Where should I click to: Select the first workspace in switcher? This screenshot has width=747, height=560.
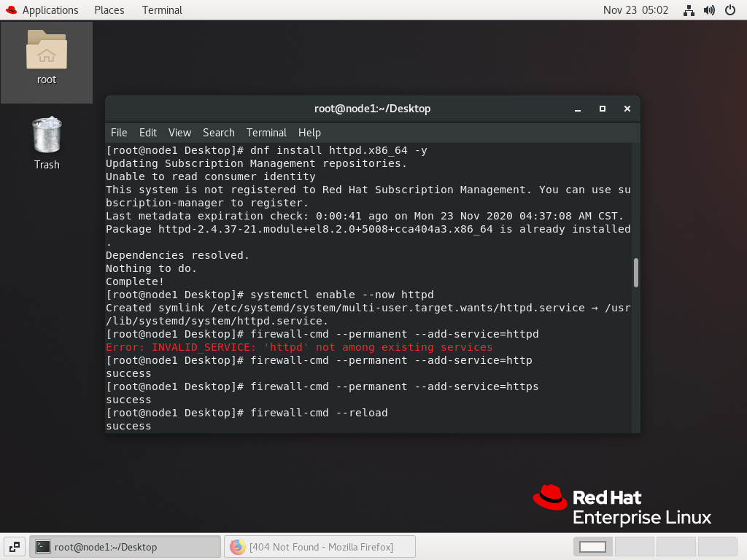592,547
